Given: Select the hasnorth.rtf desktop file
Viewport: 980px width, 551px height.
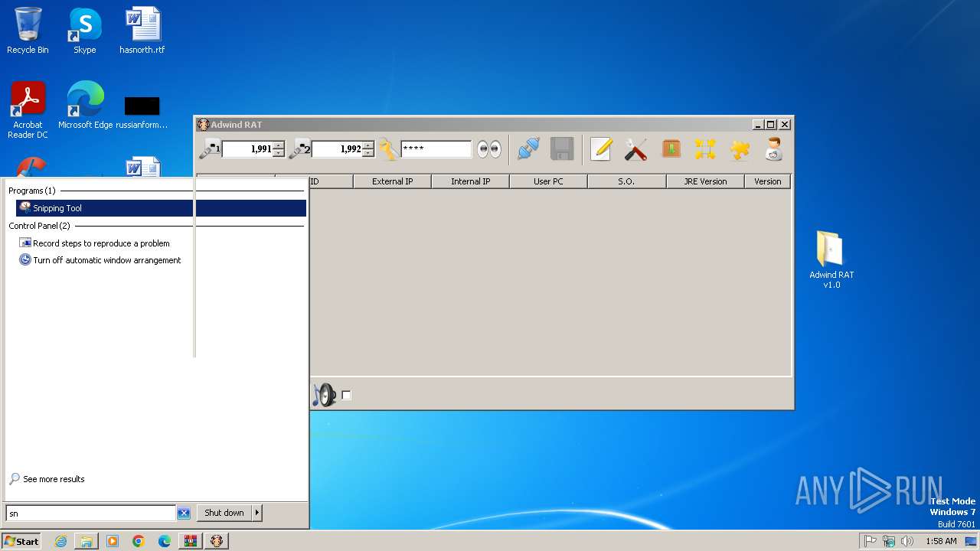Looking at the screenshot, I should pos(142,31).
